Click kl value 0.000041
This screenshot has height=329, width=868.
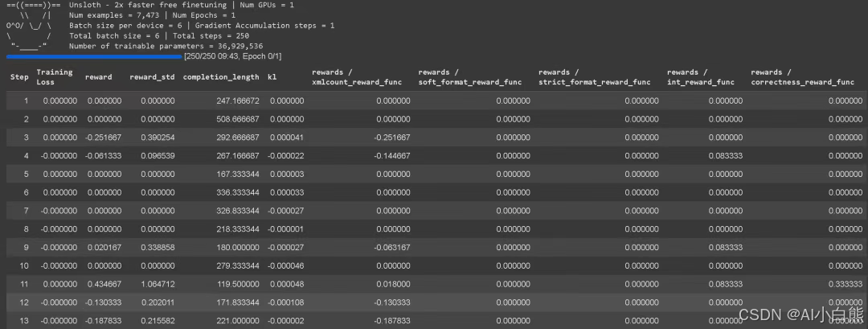pyautogui.click(x=287, y=138)
